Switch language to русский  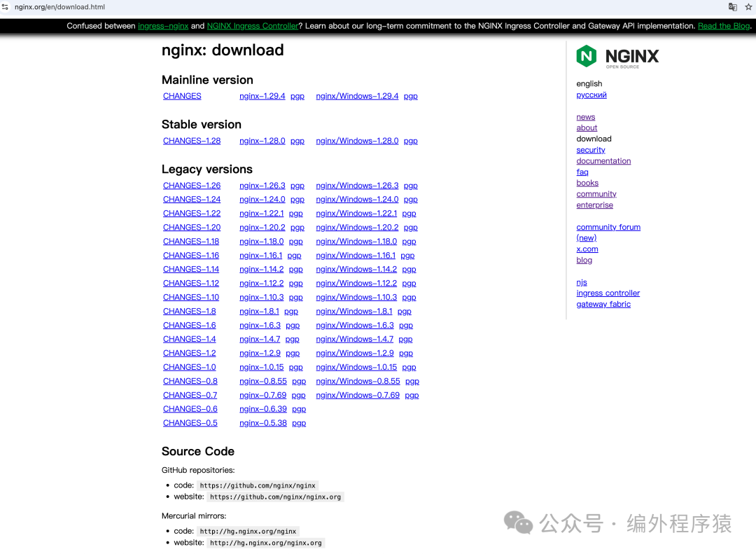pos(591,95)
